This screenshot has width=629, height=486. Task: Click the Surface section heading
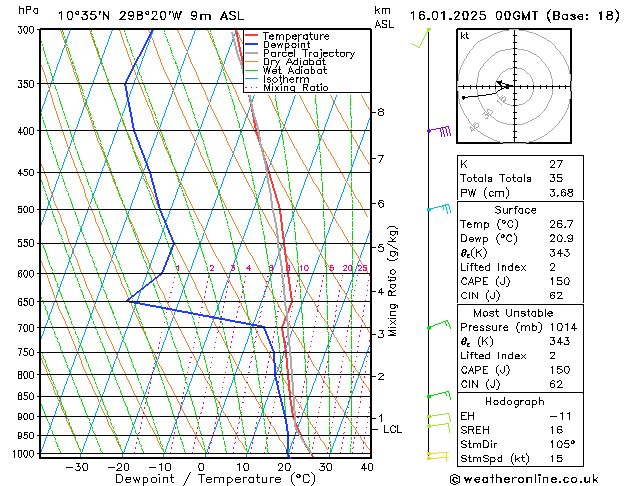click(515, 210)
